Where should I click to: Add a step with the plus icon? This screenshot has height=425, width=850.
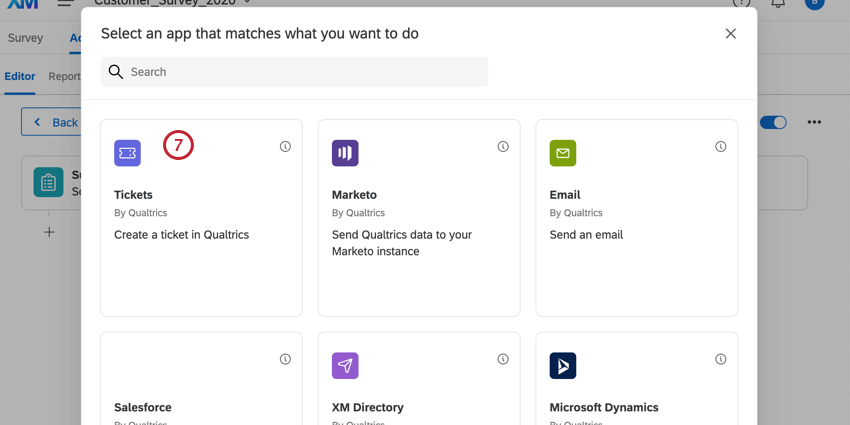(49, 232)
